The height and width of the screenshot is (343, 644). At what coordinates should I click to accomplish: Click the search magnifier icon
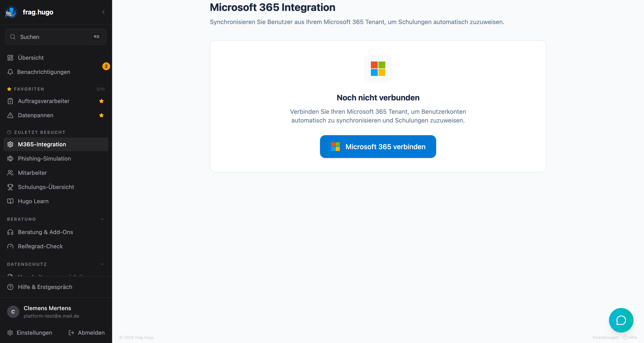coord(13,37)
